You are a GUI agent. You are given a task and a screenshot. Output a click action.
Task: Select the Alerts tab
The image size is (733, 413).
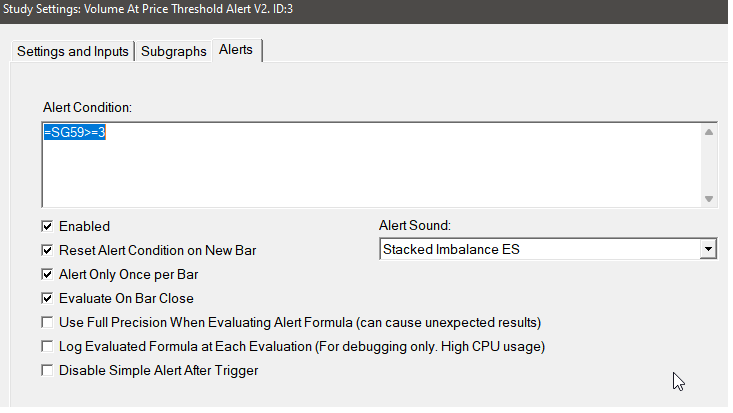click(x=237, y=50)
